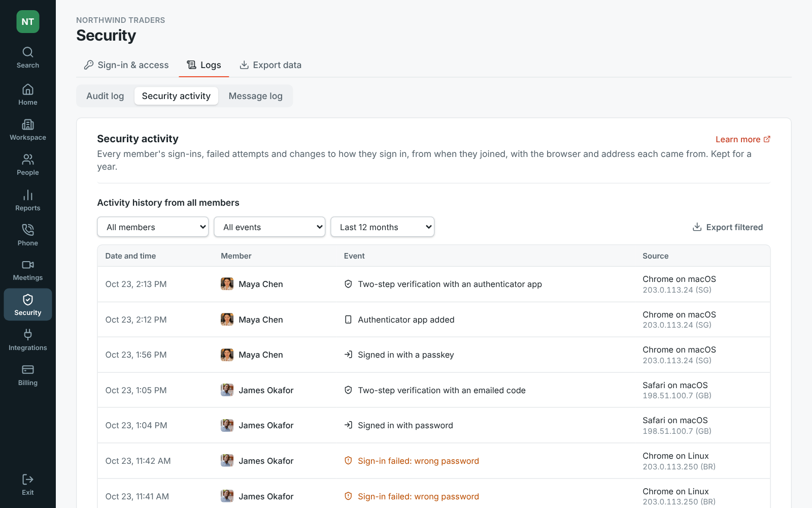Open Search in the sidebar
Image resolution: width=812 pixels, height=508 pixels.
(28, 58)
